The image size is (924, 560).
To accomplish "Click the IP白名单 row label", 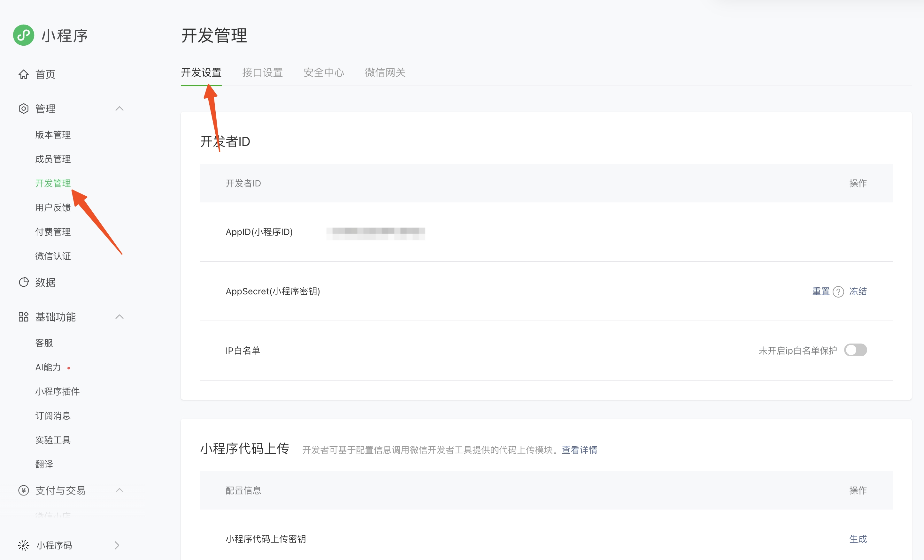I will point(243,351).
